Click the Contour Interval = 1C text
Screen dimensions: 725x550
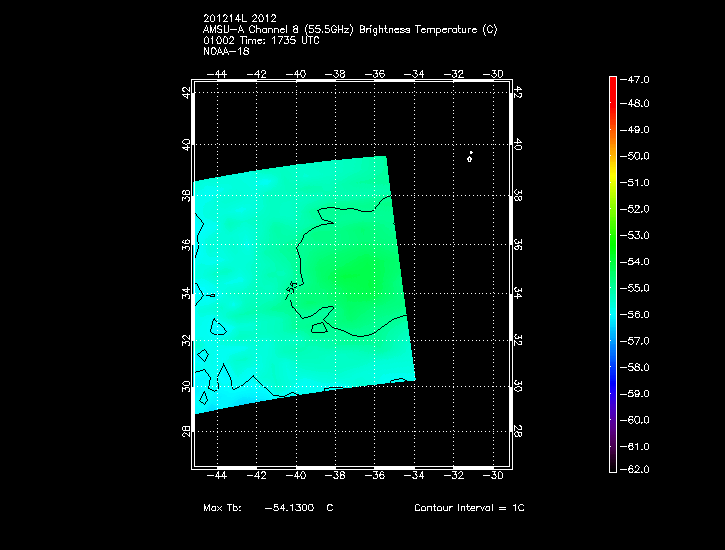469,508
